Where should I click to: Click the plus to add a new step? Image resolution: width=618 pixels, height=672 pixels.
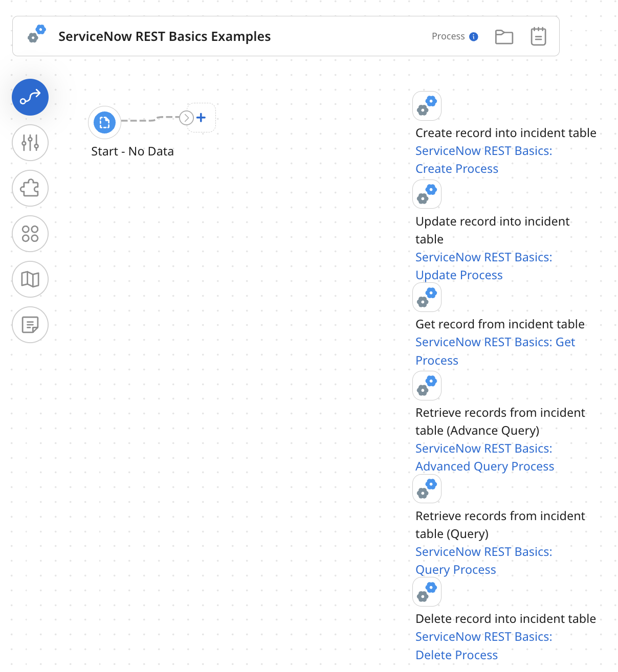(201, 118)
